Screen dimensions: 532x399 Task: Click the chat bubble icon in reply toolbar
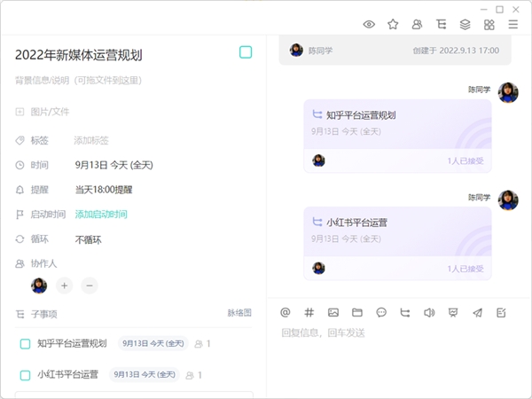pos(381,312)
